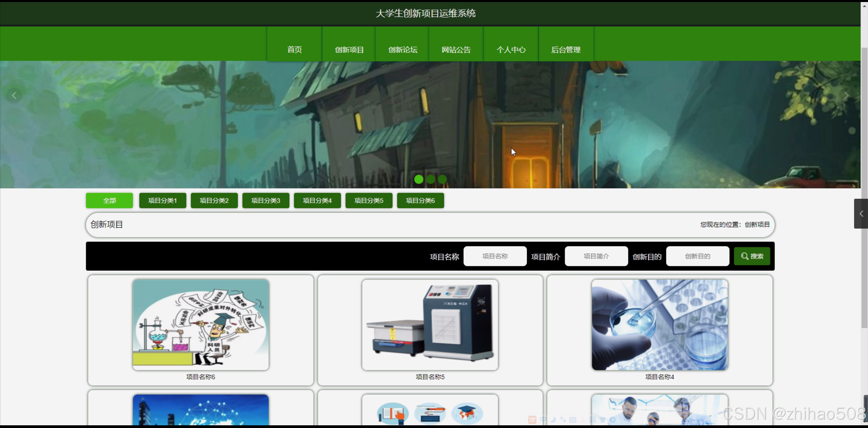Open the 项目名称5 machine thumbnail
Screen dimensions: 868x428
pos(430,325)
